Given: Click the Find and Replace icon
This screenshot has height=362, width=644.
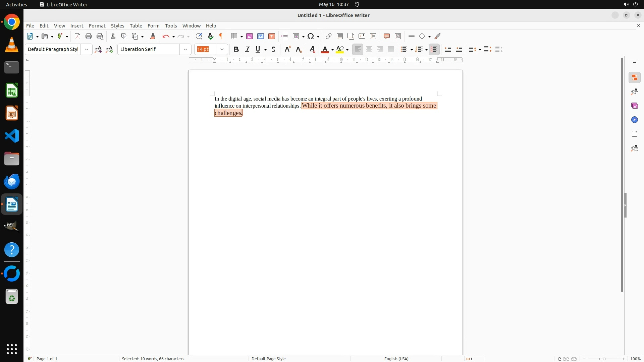Looking at the screenshot, I should (x=199, y=36).
